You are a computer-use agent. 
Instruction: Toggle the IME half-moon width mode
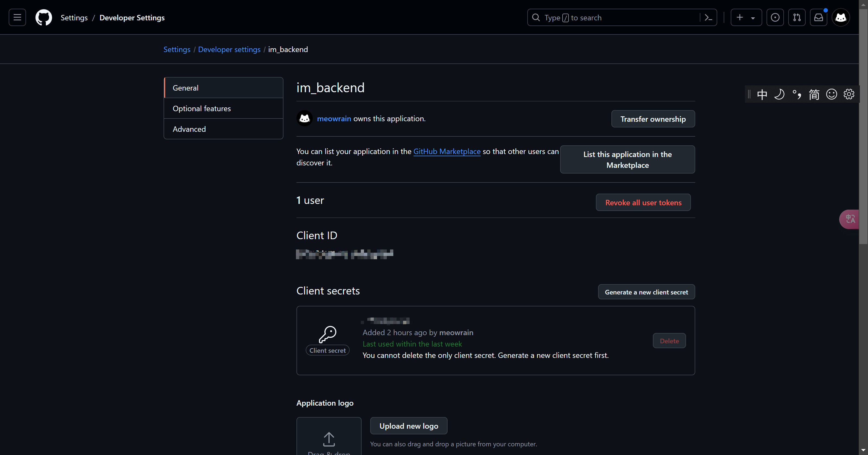coord(779,94)
